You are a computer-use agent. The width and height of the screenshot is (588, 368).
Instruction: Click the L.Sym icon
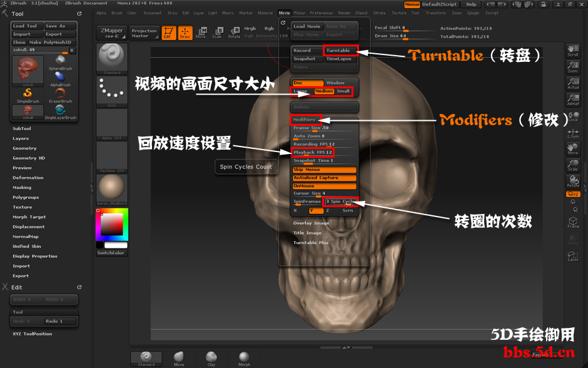coord(573,133)
